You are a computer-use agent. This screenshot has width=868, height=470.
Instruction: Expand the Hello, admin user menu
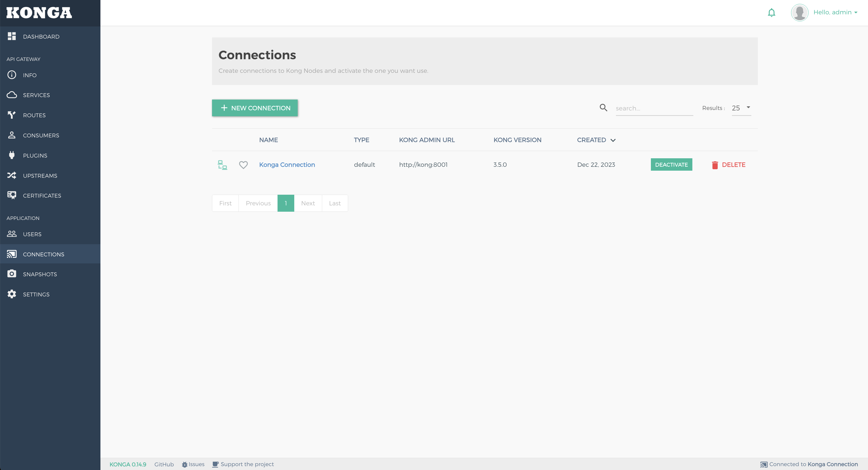pyautogui.click(x=835, y=12)
